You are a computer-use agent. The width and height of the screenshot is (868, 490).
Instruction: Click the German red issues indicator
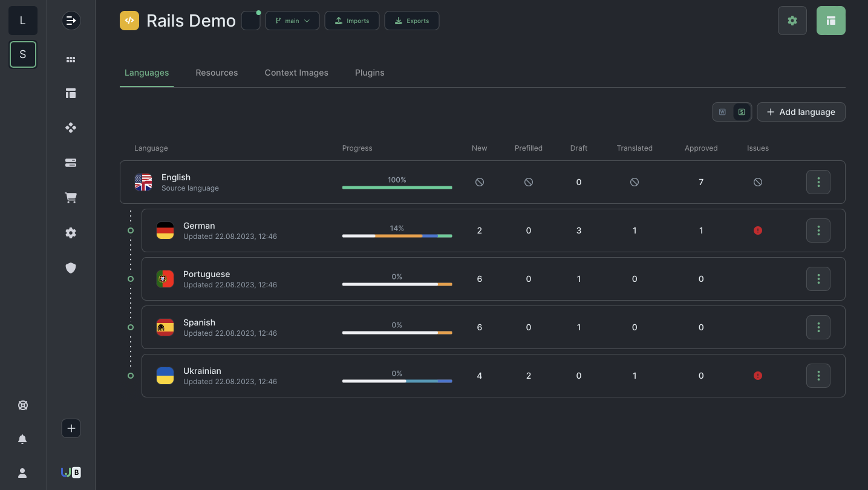pos(758,230)
